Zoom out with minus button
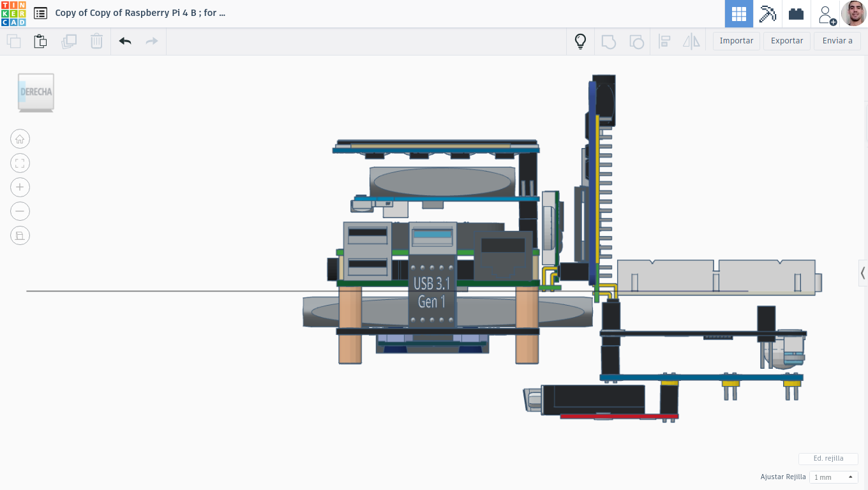The image size is (868, 490). pyautogui.click(x=20, y=211)
